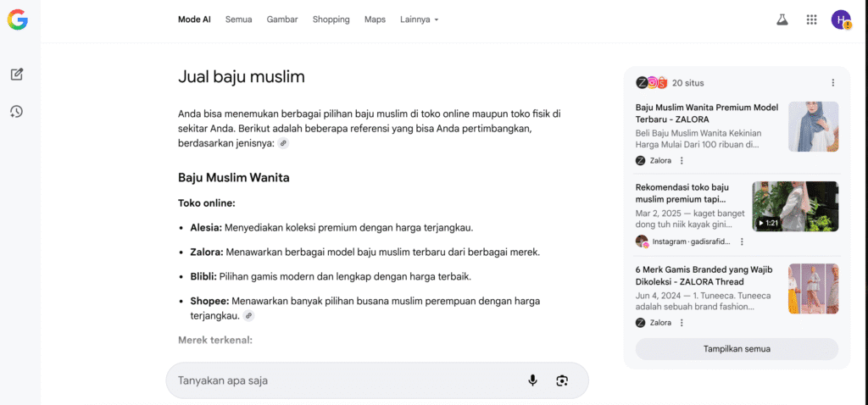Open the AI Mode history icon
Screen dimensions: 868x405
coord(17,112)
